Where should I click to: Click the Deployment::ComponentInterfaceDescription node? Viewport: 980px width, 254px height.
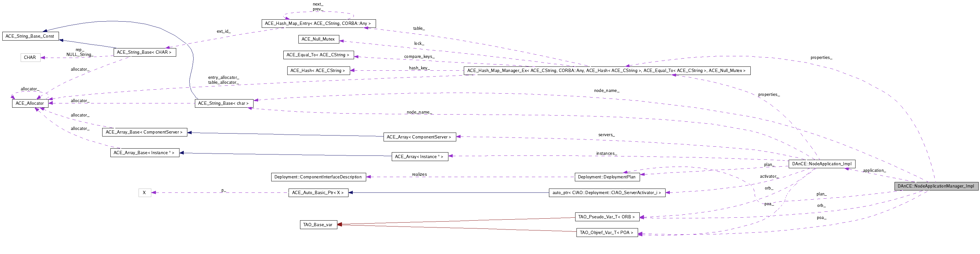click(x=318, y=177)
